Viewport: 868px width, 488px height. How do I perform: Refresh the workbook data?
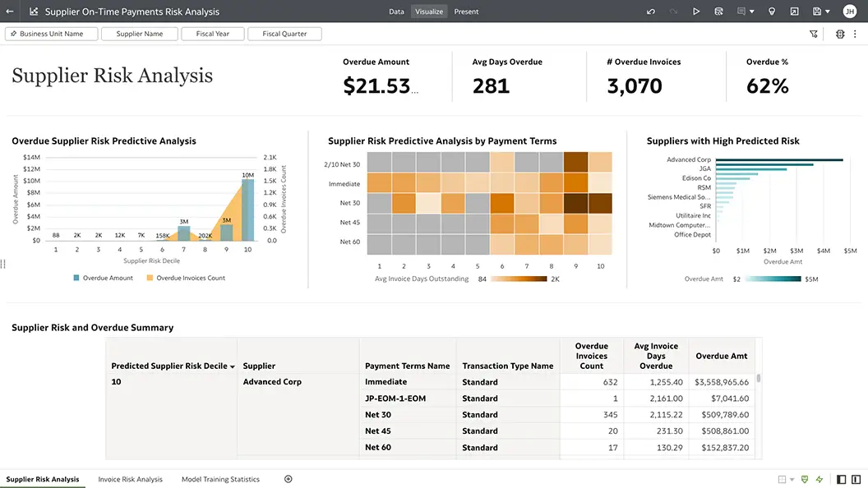coord(719,12)
